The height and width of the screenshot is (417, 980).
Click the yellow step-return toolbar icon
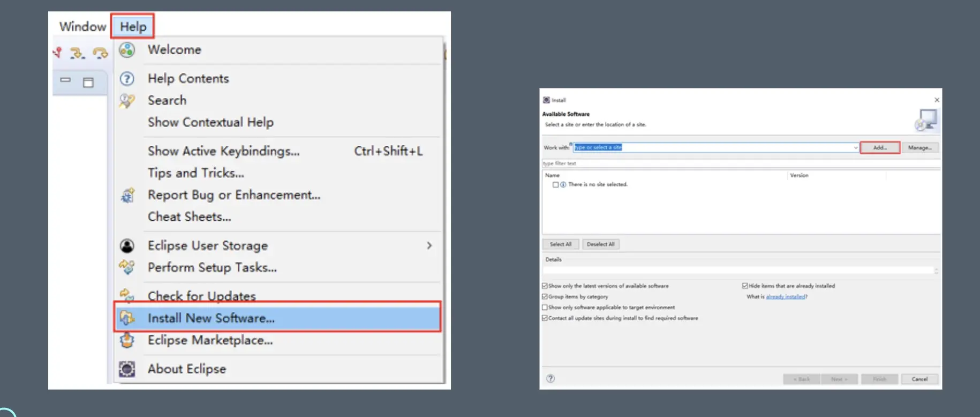point(100,53)
